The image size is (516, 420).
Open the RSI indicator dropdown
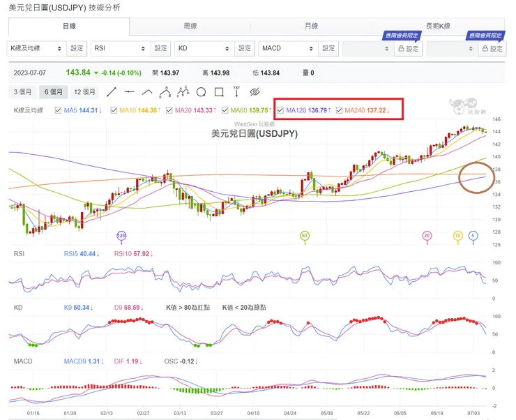tap(121, 48)
